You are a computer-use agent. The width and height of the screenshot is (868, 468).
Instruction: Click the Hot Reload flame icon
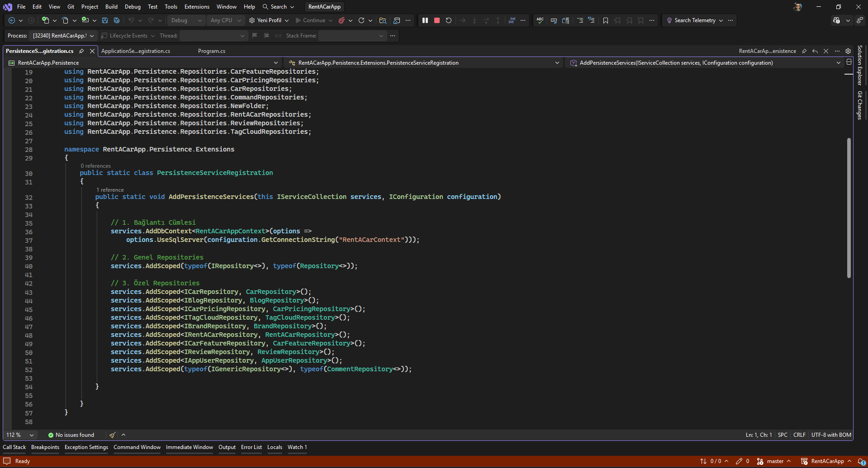click(x=342, y=20)
